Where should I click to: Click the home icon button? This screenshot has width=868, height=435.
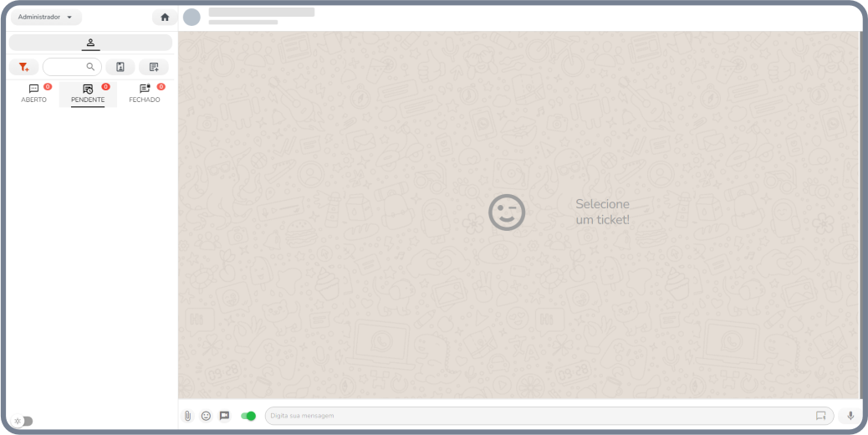click(165, 17)
